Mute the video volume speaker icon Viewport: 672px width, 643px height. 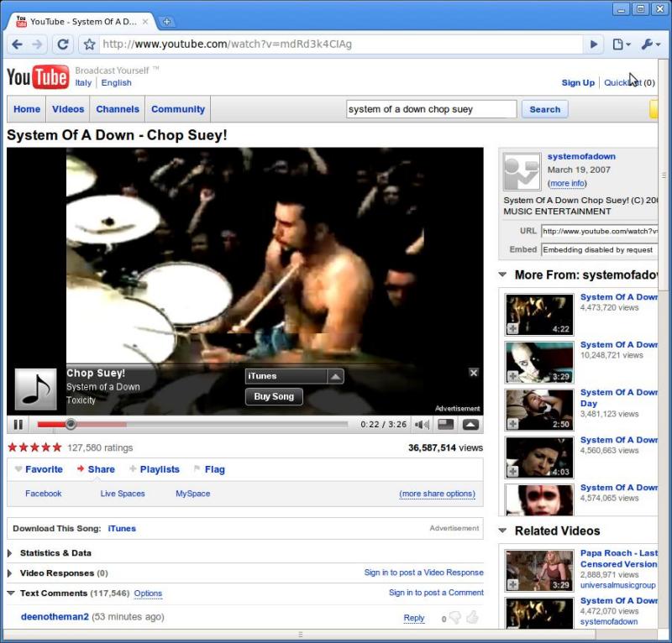click(x=422, y=425)
